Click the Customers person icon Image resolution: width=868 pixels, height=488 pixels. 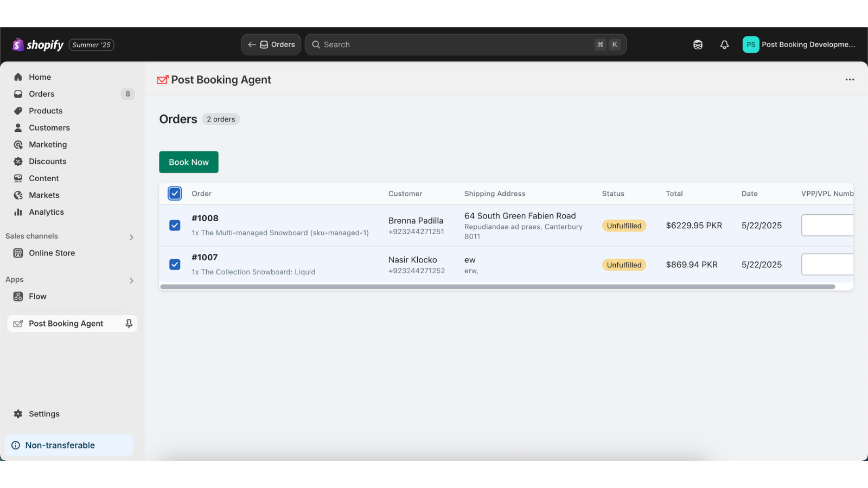tap(18, 127)
